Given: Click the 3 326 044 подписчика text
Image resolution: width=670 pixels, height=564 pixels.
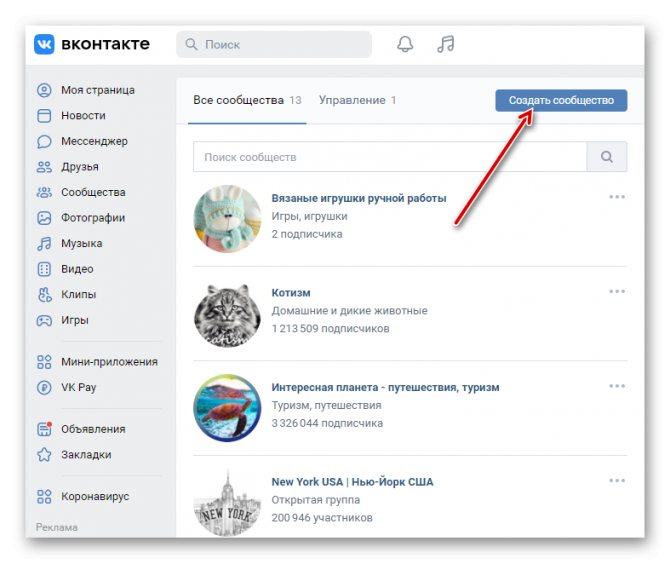Looking at the screenshot, I should [327, 423].
